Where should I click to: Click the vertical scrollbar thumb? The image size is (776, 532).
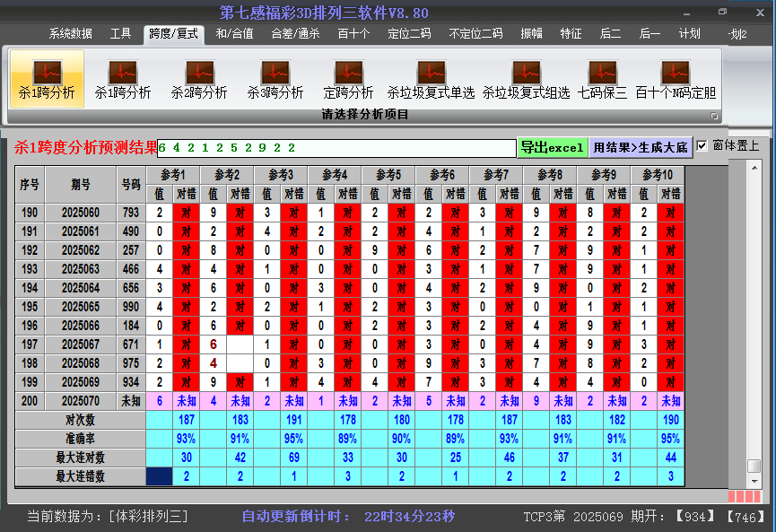coord(754,466)
